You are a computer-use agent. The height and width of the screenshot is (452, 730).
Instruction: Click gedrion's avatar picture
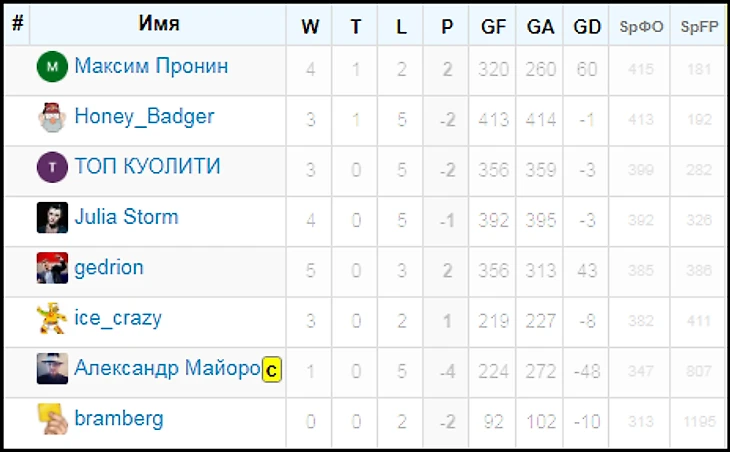pos(52,268)
